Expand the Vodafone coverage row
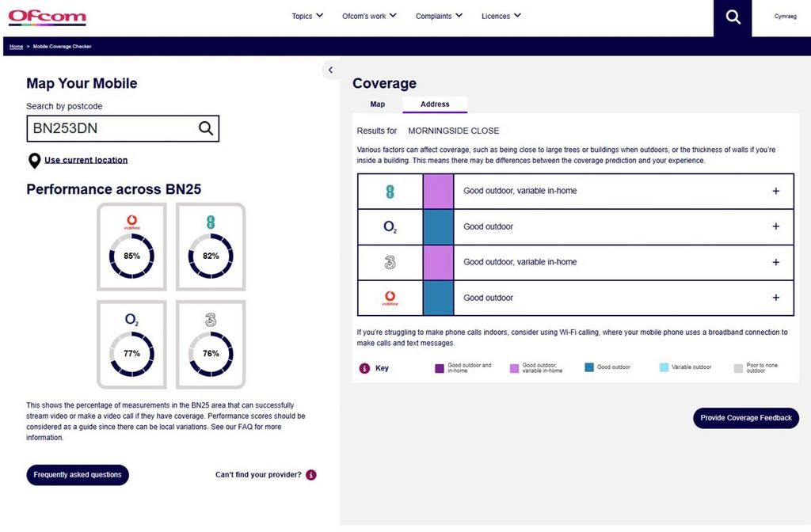 775,298
